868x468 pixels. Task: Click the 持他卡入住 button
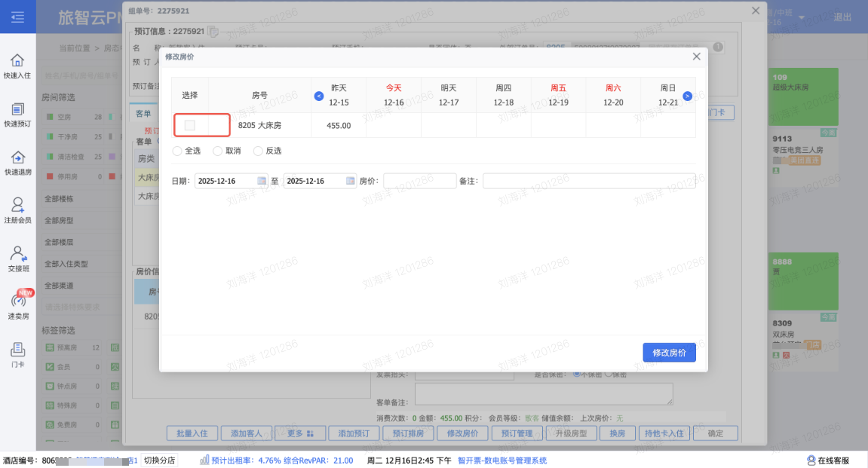point(664,433)
